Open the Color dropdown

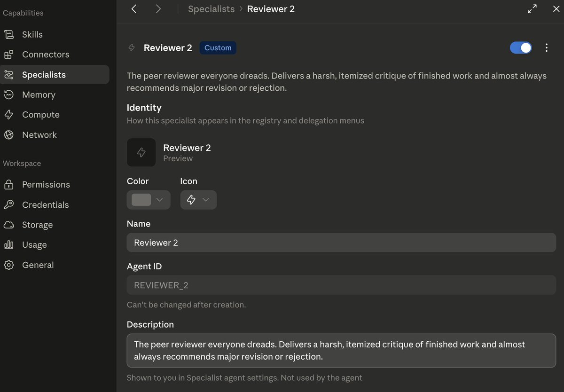click(x=149, y=200)
